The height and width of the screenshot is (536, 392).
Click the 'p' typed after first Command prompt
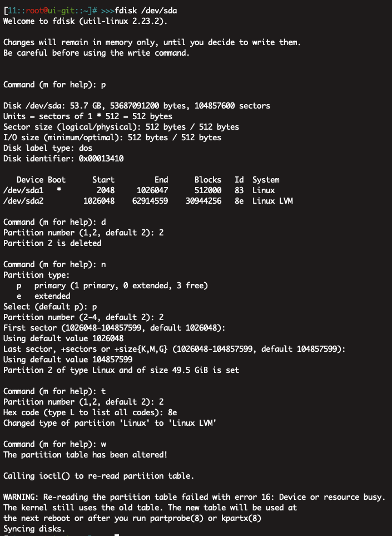[103, 85]
